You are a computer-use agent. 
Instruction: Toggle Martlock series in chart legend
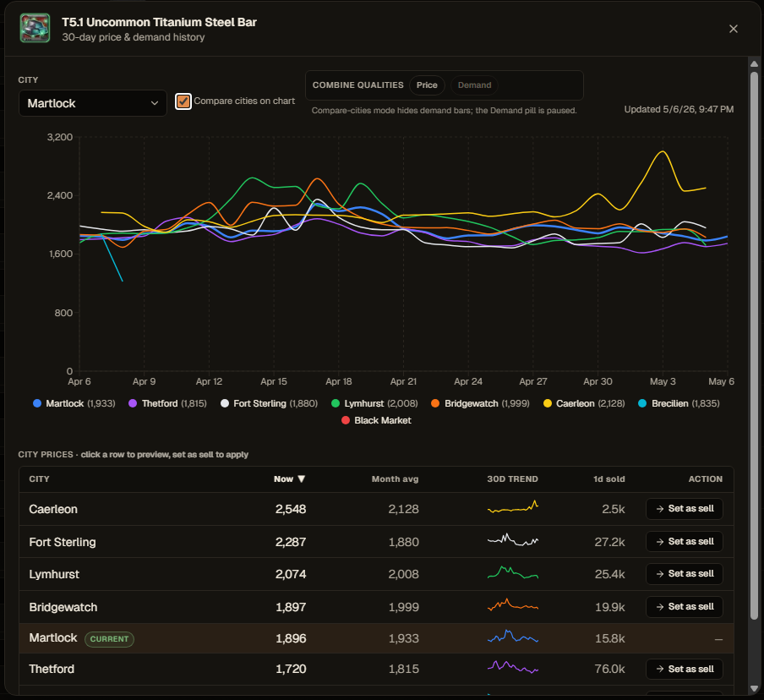[x=74, y=403]
